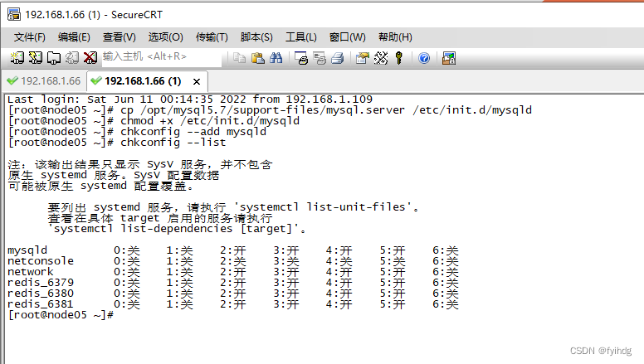Open the 选项(O) menu
Screen dimensions: 644x364
165,37
